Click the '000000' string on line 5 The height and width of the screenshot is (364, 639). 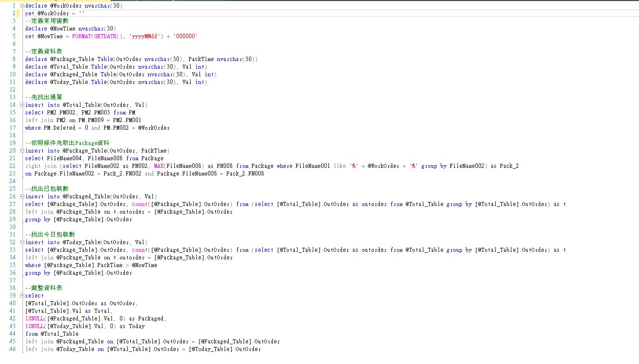(x=185, y=36)
